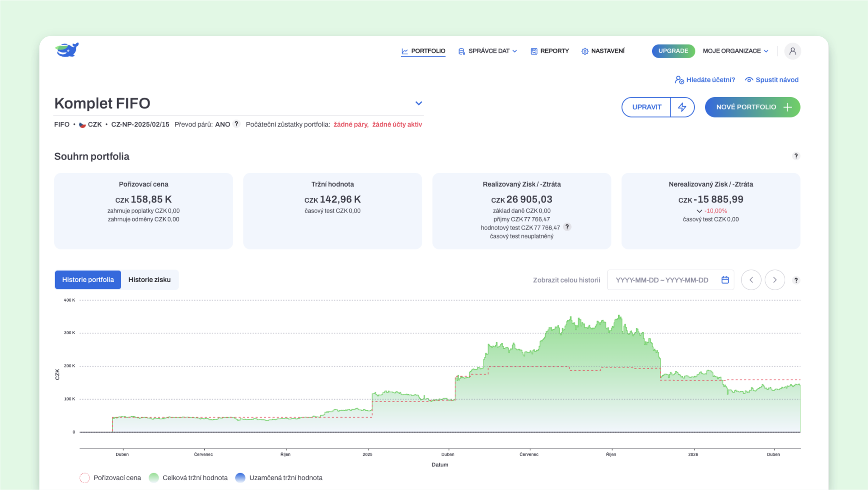This screenshot has height=490, width=868.
Task: Open the calendar date picker icon
Action: (x=725, y=280)
